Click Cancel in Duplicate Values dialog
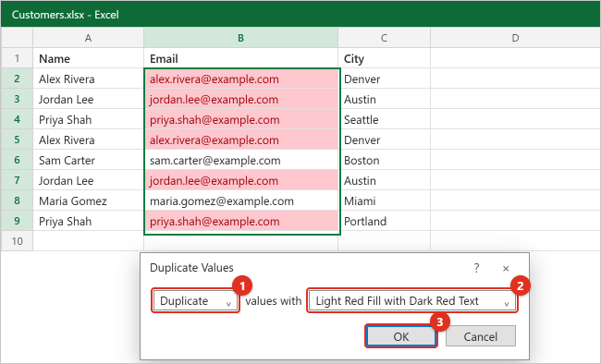The image size is (601, 364). pyautogui.click(x=480, y=336)
